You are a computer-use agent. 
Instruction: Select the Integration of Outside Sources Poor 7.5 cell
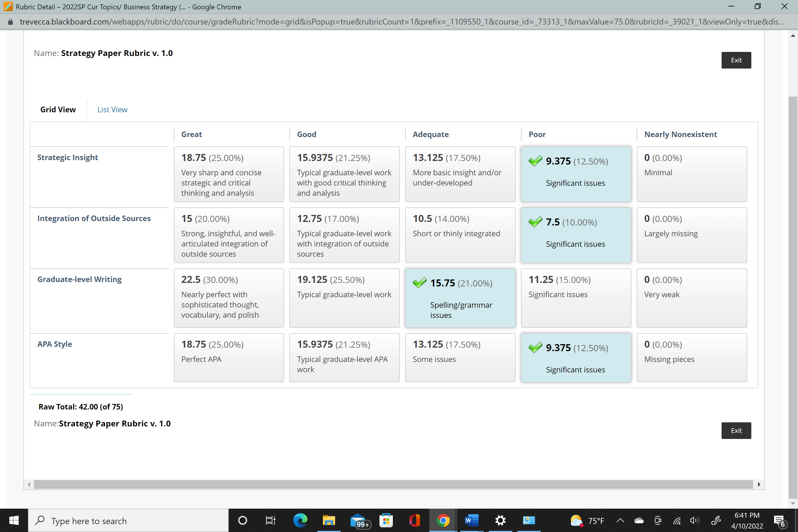point(576,235)
